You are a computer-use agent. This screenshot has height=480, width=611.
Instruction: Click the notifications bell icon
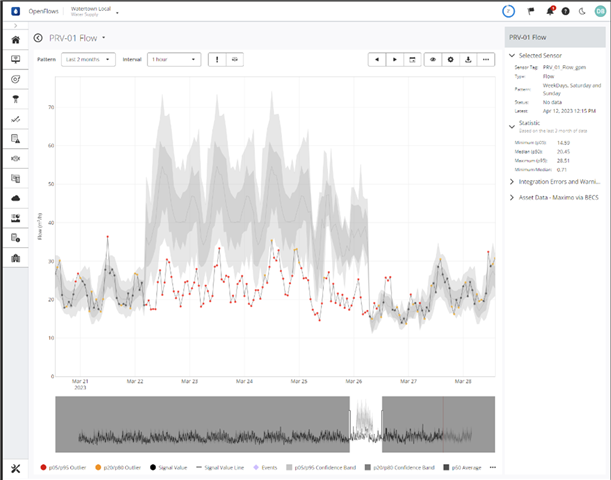(549, 12)
